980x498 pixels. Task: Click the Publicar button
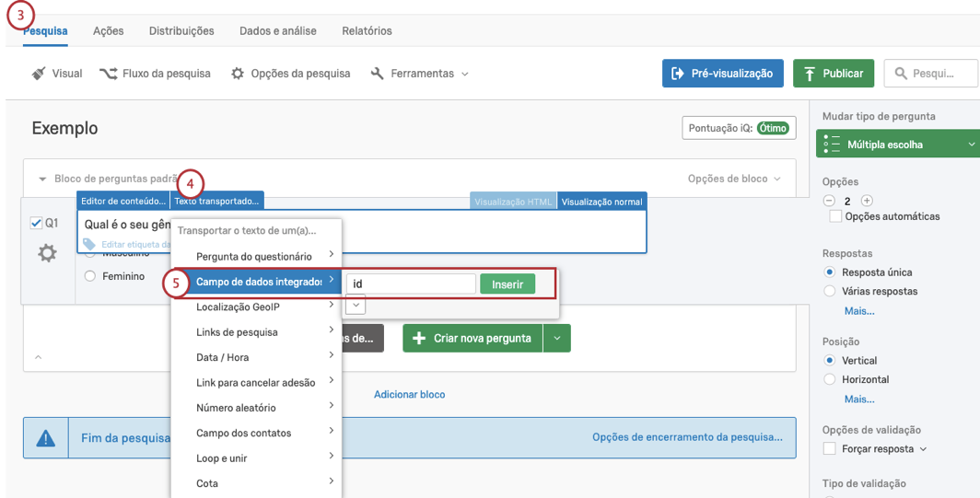(834, 74)
